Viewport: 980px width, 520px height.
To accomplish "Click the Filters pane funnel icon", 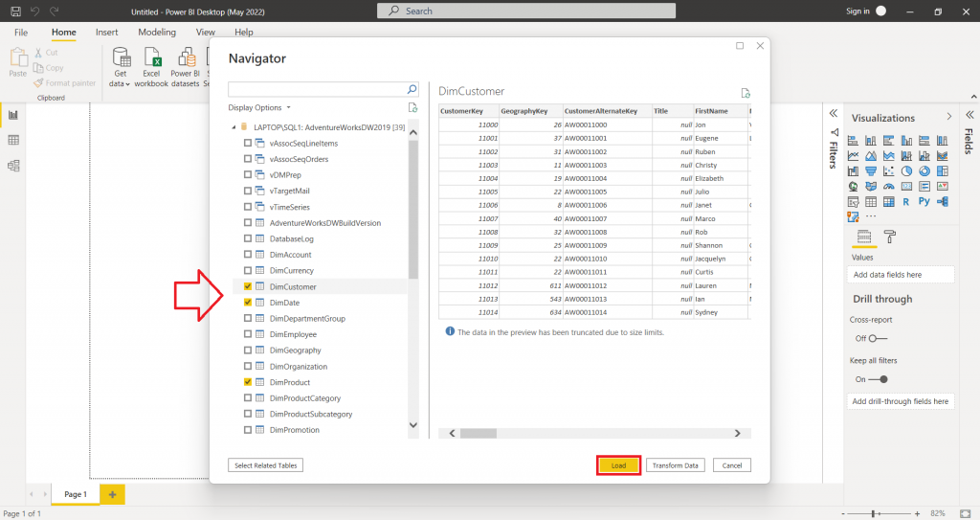I will [x=835, y=132].
